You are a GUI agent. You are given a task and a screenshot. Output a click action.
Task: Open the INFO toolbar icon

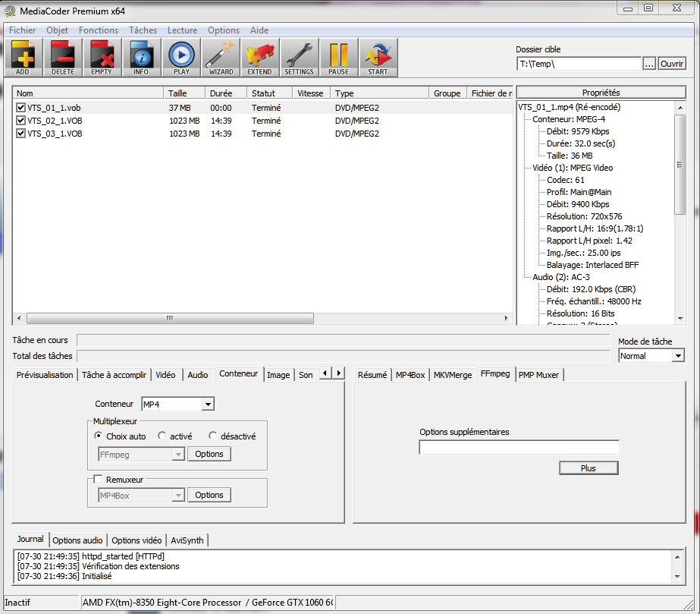click(141, 58)
